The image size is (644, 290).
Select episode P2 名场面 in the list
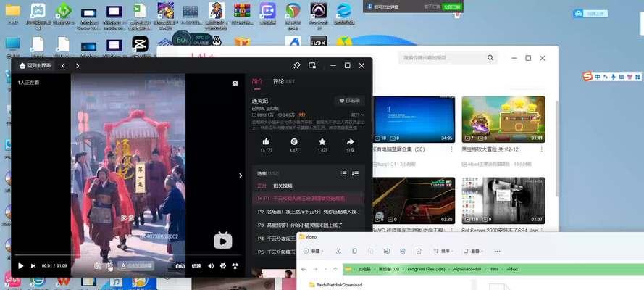308,212
